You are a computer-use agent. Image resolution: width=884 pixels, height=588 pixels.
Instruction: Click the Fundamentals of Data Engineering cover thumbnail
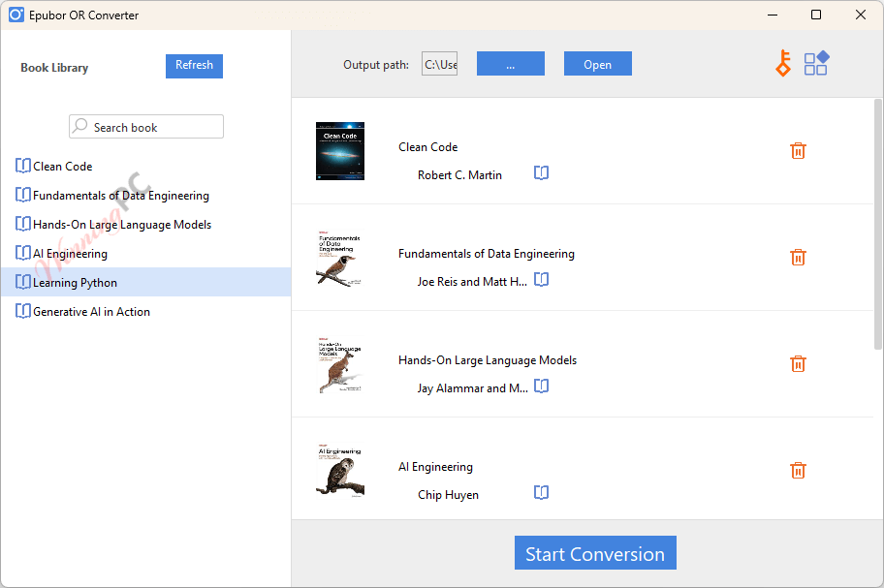(x=340, y=258)
